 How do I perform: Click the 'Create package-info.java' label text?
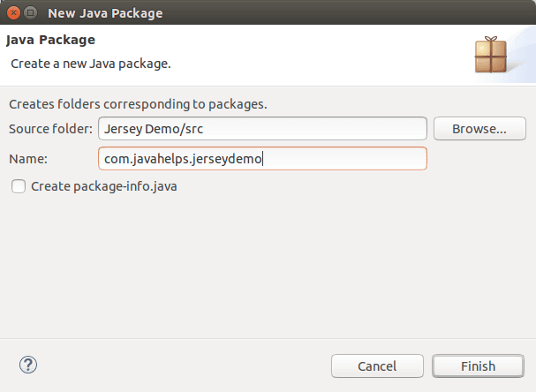104,186
